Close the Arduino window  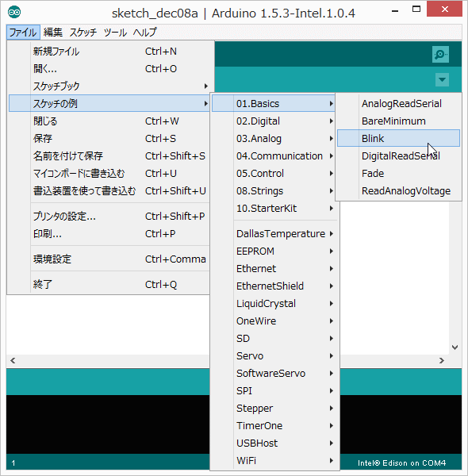pyautogui.click(x=445, y=9)
